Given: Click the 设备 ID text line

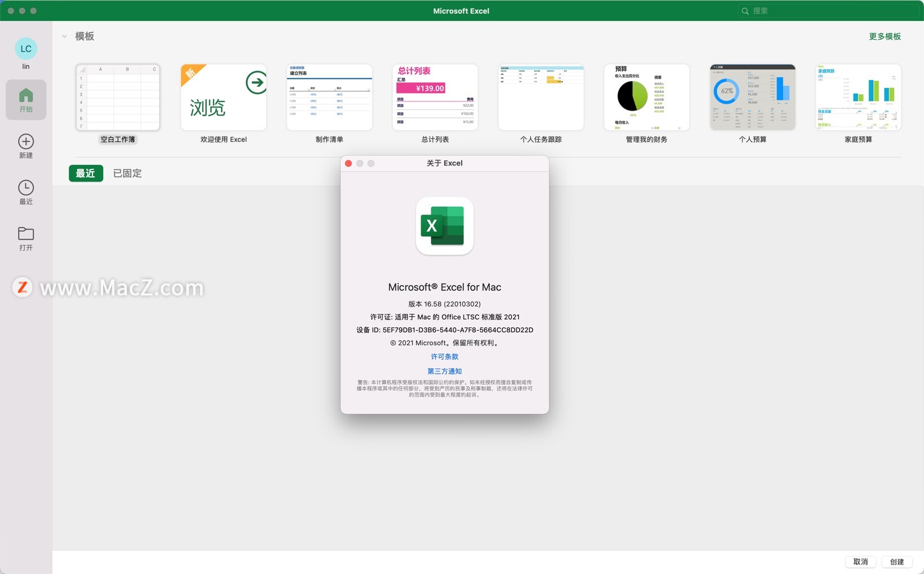Looking at the screenshot, I should click(444, 330).
